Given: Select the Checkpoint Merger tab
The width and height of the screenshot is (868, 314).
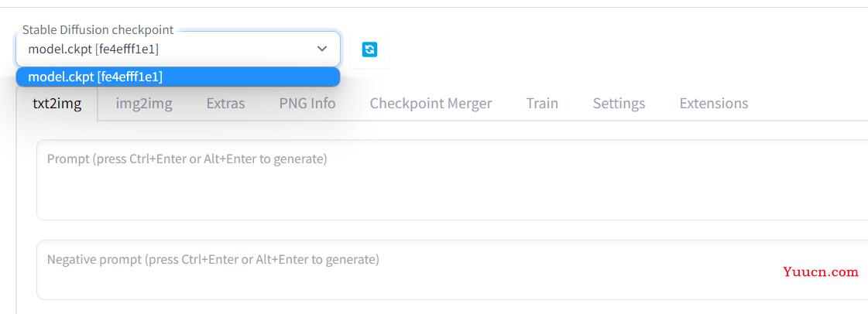Looking at the screenshot, I should [x=431, y=104].
